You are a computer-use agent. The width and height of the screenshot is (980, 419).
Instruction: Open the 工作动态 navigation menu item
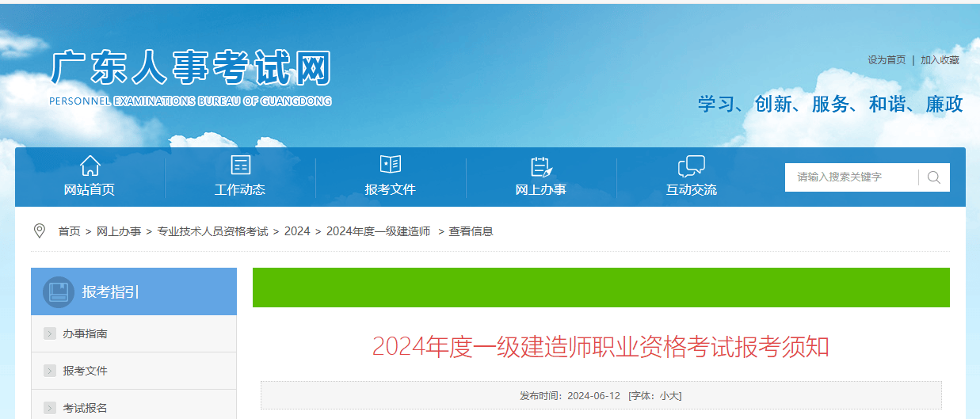pos(240,190)
